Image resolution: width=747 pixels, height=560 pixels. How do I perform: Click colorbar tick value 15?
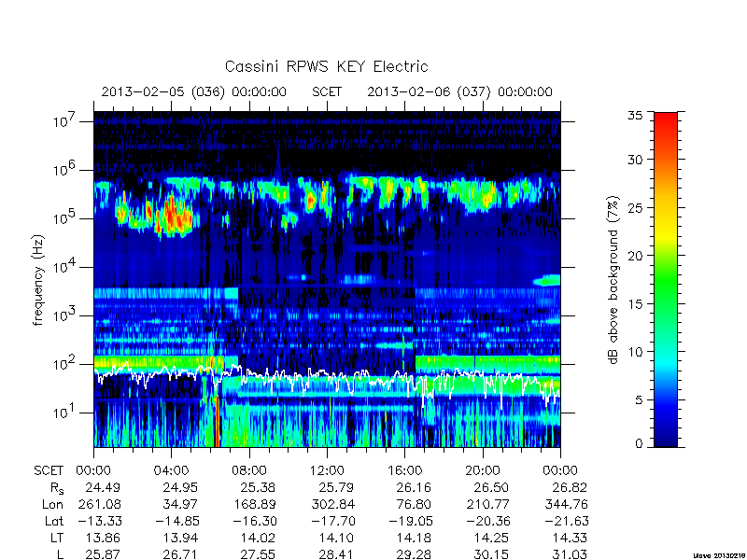click(x=635, y=304)
